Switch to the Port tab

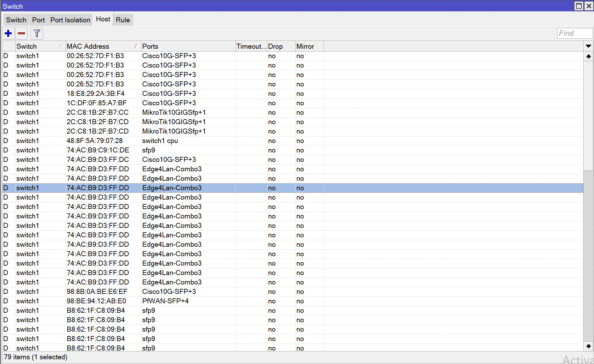pos(38,19)
